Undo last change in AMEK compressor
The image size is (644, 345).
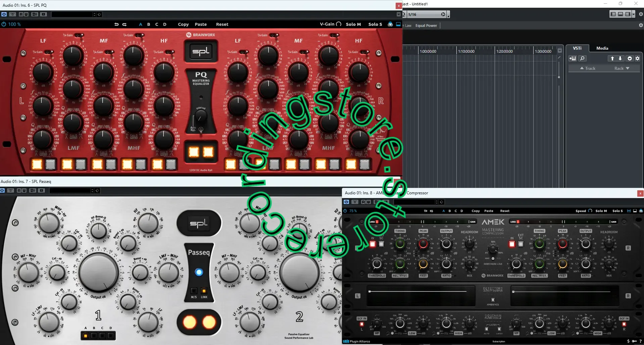coord(426,211)
